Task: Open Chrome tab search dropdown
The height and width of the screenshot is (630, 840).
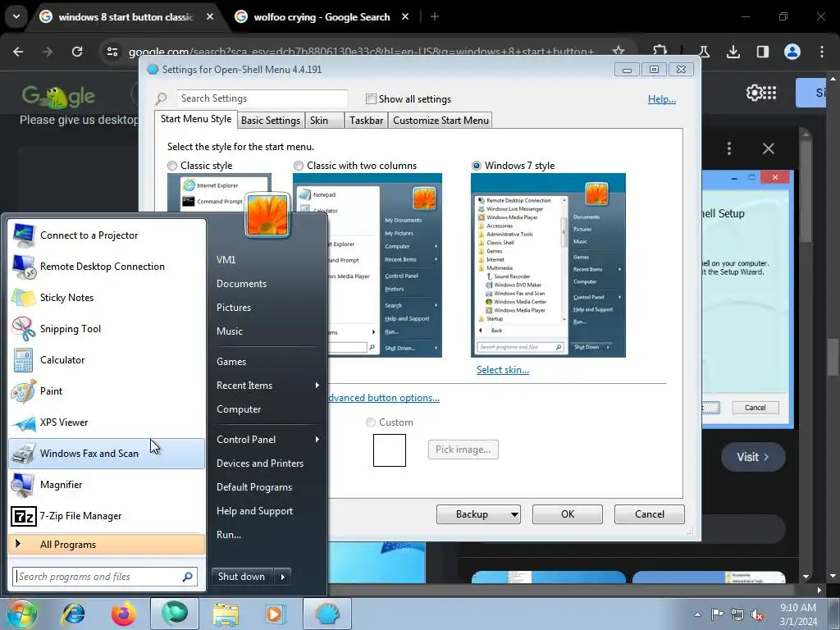Action: coord(16,16)
